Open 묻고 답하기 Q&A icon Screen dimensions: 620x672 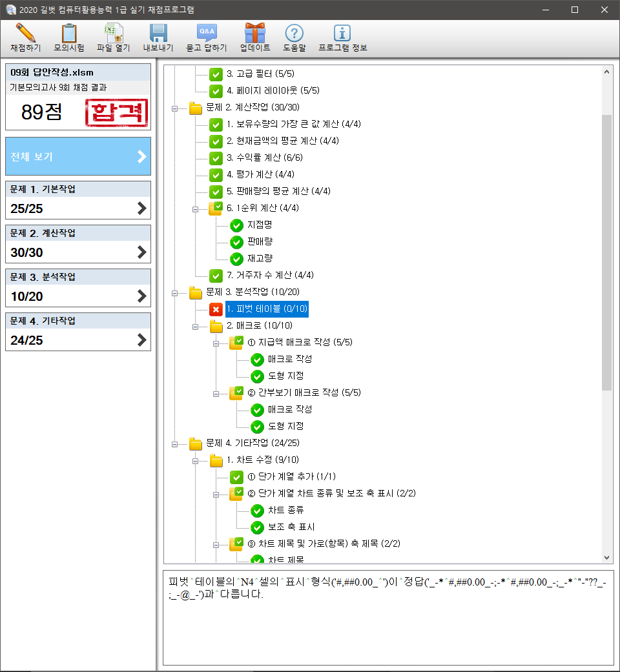pyautogui.click(x=207, y=33)
